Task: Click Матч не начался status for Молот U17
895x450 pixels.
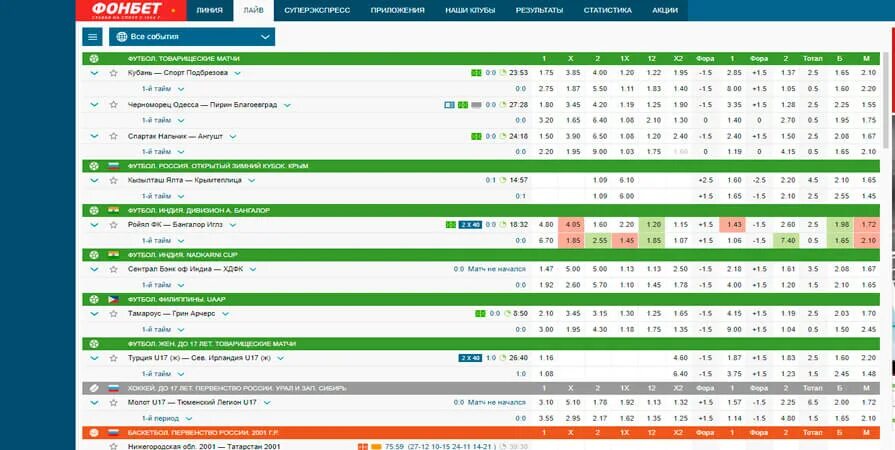Action: tap(497, 403)
